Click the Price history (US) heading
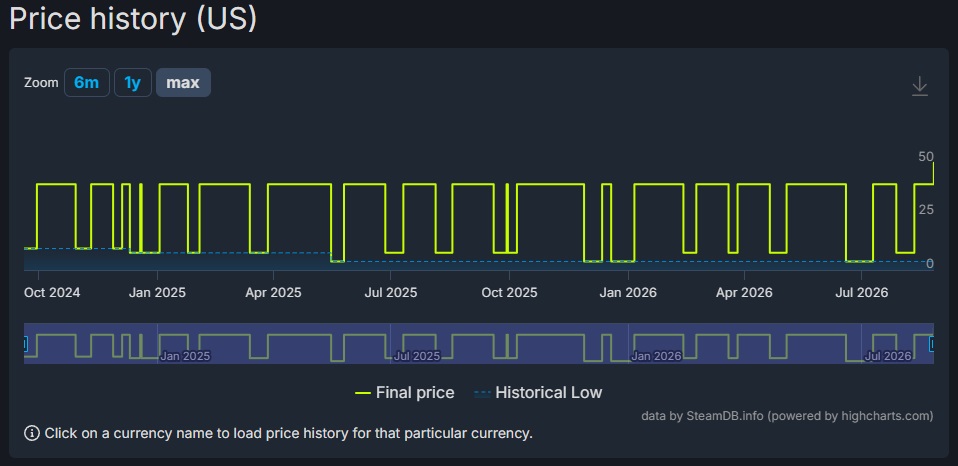This screenshot has height=466, width=958. point(133,19)
